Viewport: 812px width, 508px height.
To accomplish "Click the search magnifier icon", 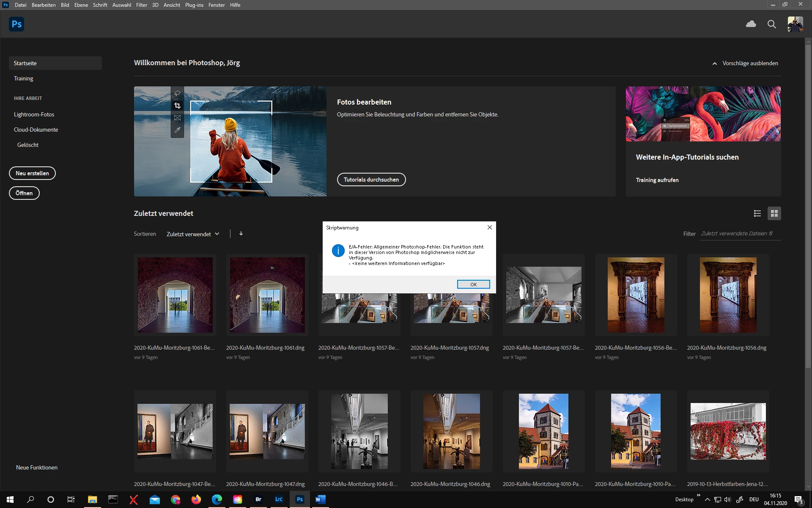I will [771, 24].
